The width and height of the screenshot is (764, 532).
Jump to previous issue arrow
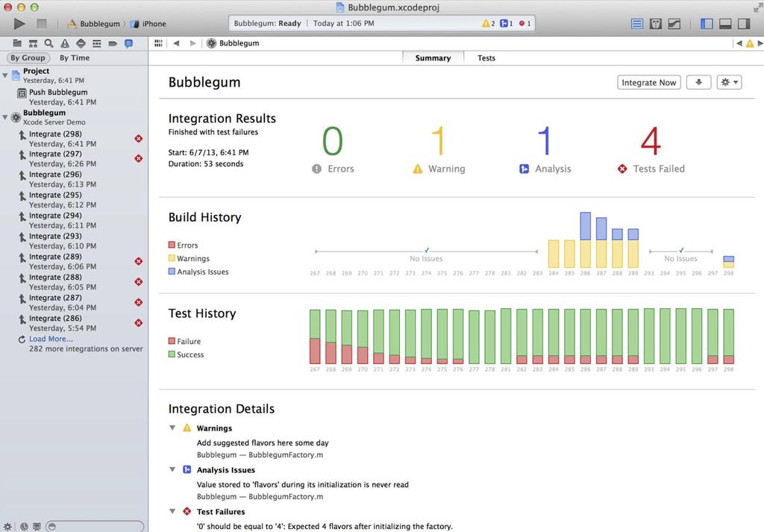pos(739,43)
